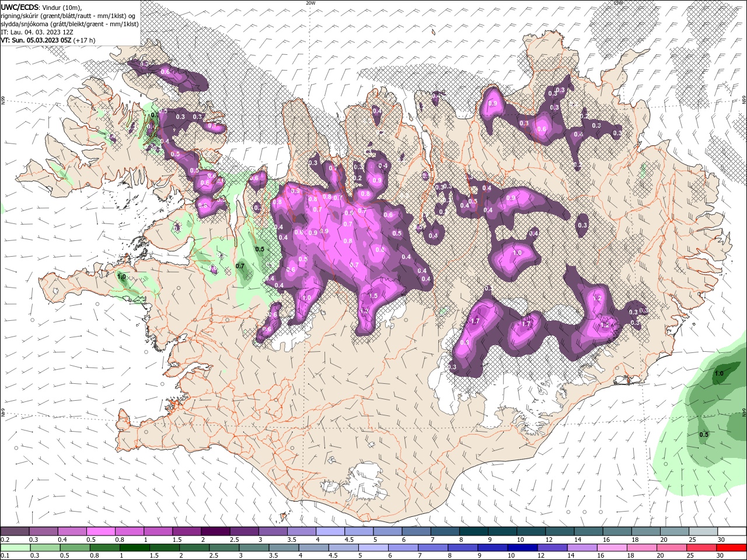Select the white swatch after 30, upper legend row
747x560 pixels.
732,532
